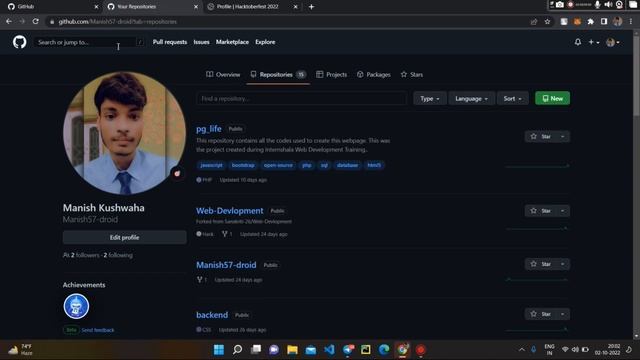Image resolution: width=640 pixels, height=360 pixels.
Task: Expand the Type filter dropdown
Action: (x=429, y=98)
